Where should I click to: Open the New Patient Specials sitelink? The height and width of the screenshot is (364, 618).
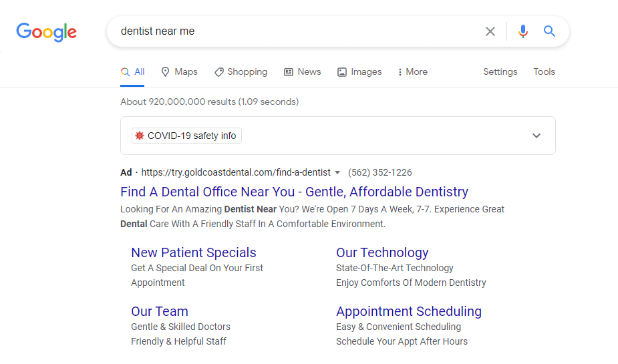(x=194, y=252)
